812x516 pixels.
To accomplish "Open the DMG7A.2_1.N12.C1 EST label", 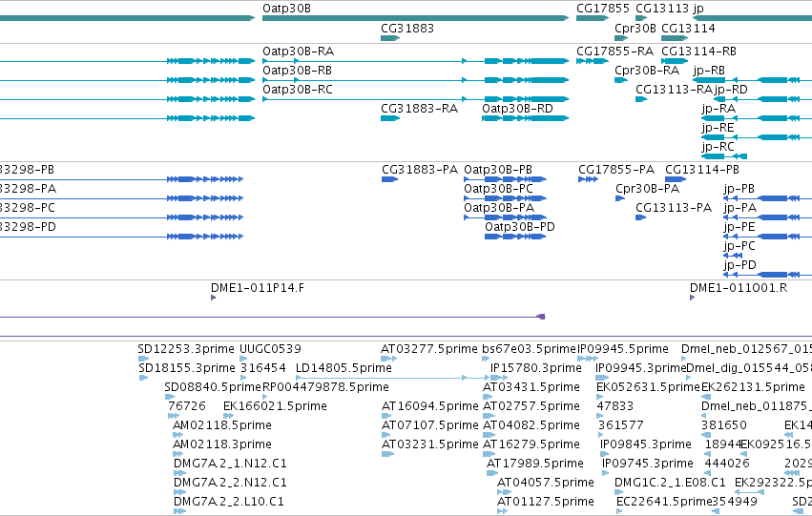I will tap(230, 464).
